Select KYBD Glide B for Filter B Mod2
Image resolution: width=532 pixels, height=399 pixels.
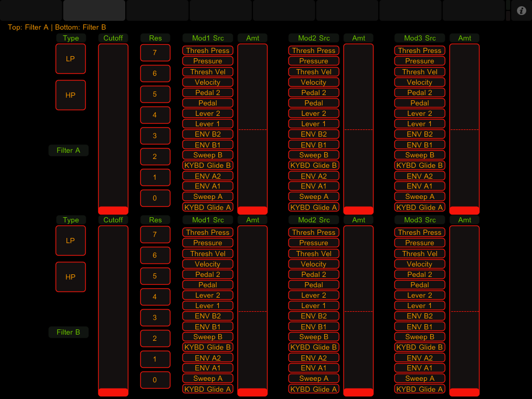314,347
